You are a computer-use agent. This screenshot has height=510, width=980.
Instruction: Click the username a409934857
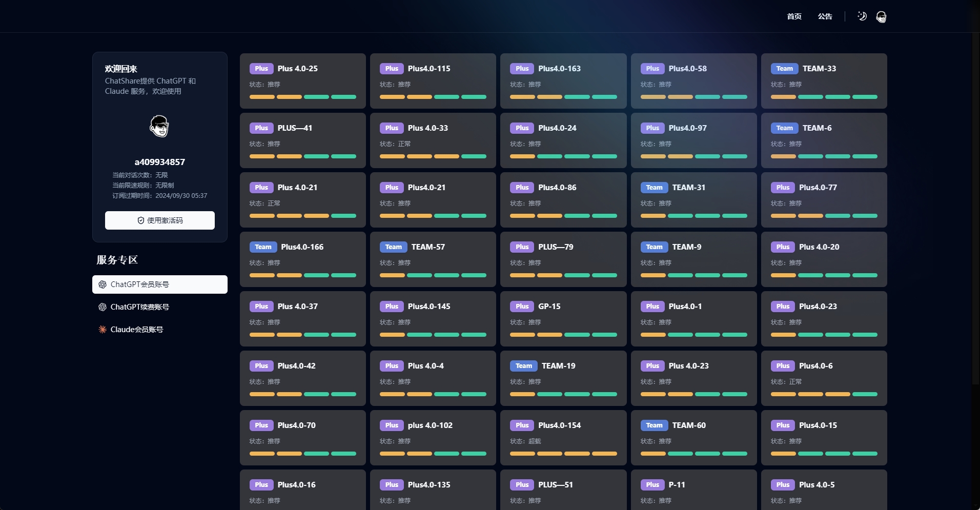tap(160, 162)
